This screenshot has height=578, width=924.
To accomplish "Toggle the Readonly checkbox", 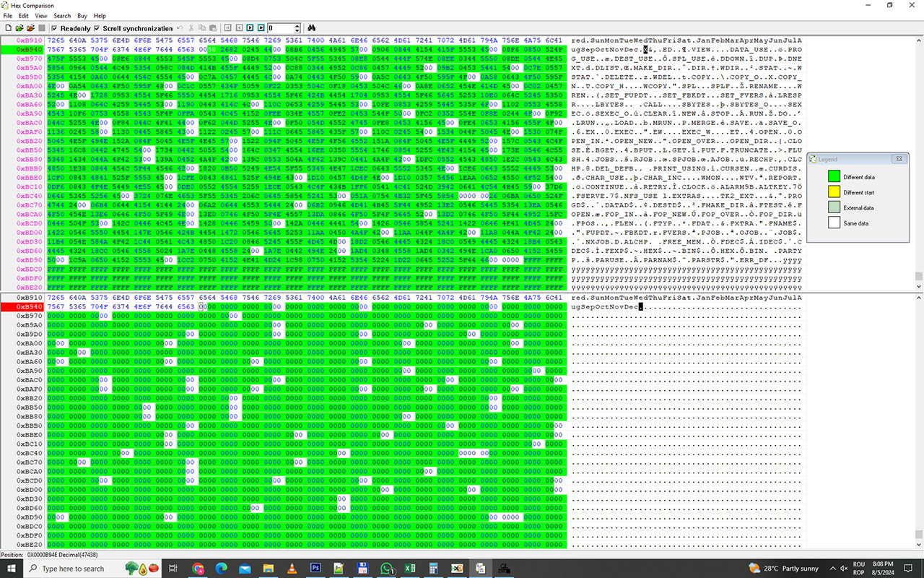I will click(x=54, y=28).
